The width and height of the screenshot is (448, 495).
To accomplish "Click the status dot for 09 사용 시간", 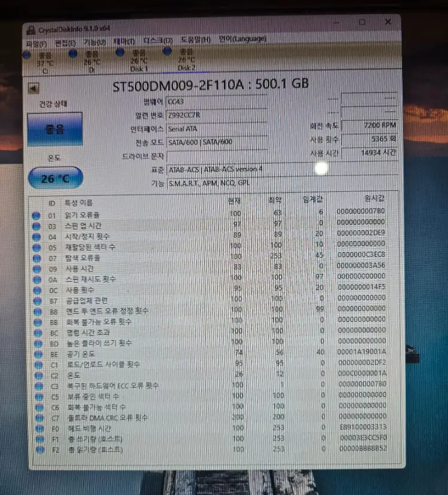I will click(x=37, y=269).
